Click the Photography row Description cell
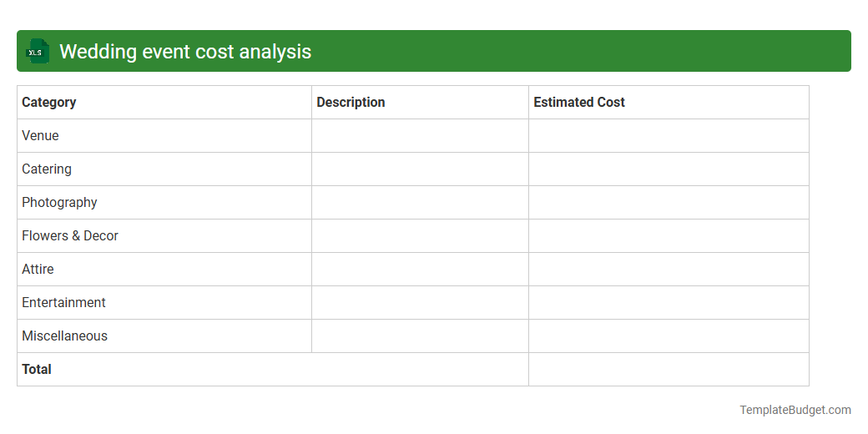Image resolution: width=868 pixels, height=434 pixels. (420, 203)
